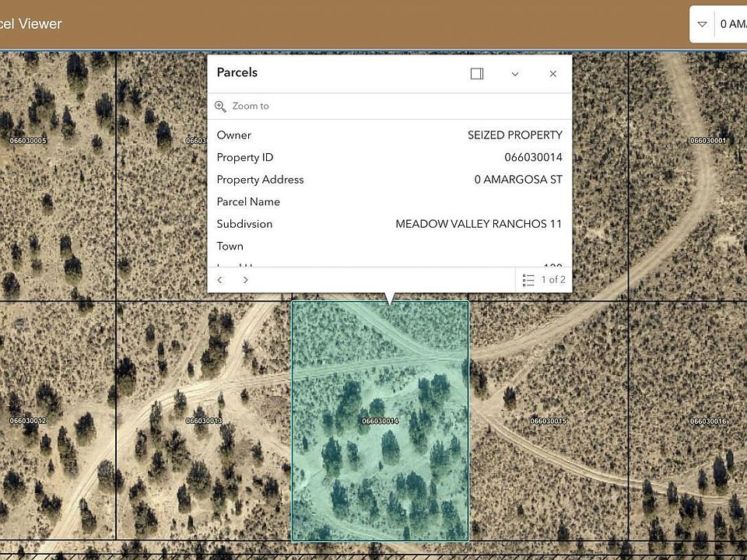Click the Parcels popup title
Screen dimensions: 747x560
click(x=237, y=72)
